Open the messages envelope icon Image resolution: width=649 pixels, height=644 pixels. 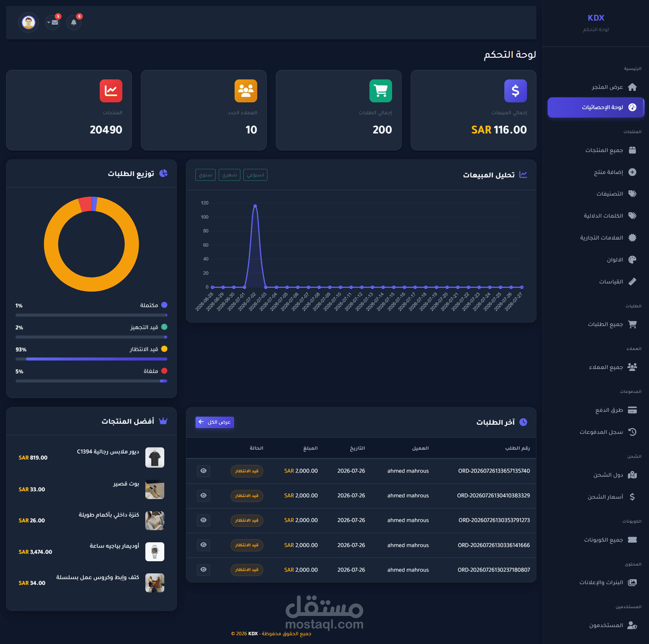click(x=53, y=23)
